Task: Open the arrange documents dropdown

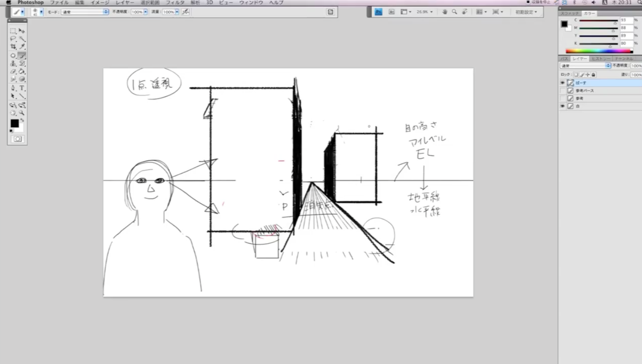Action: [x=481, y=12]
